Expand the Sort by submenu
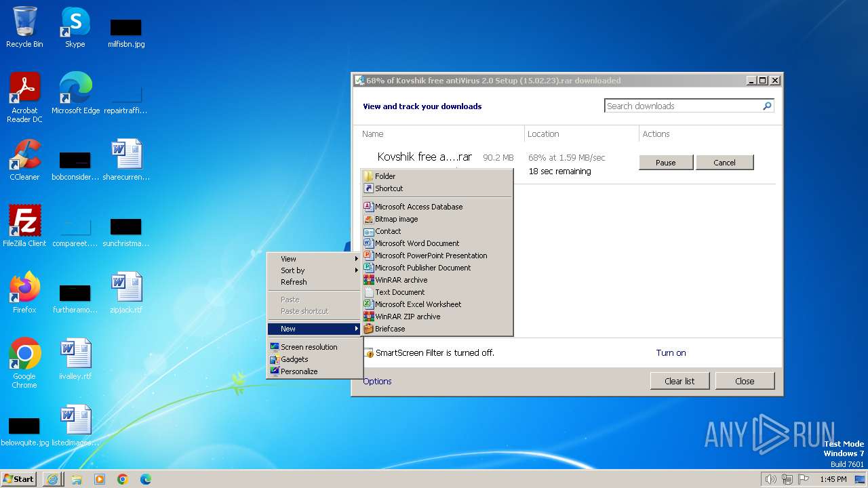868x488 pixels. pos(315,270)
